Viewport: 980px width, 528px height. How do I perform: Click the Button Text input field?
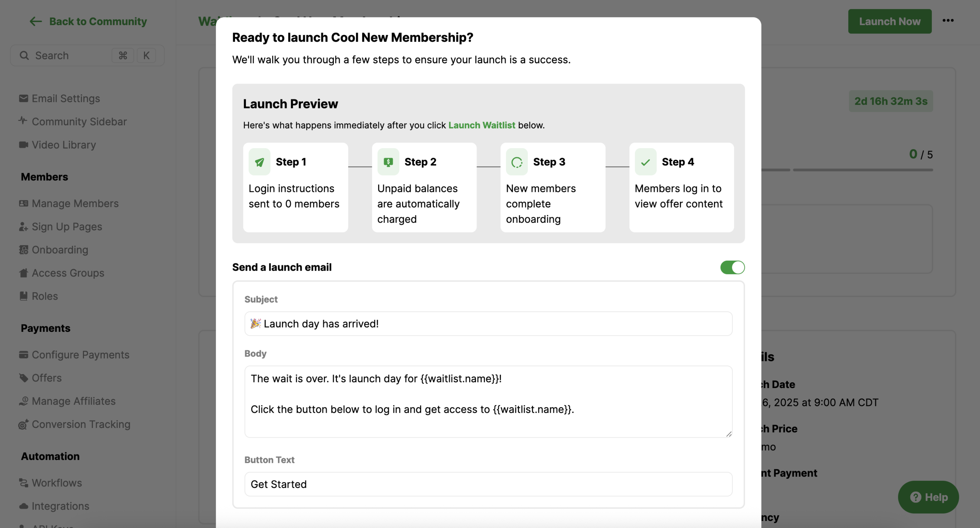pos(488,484)
